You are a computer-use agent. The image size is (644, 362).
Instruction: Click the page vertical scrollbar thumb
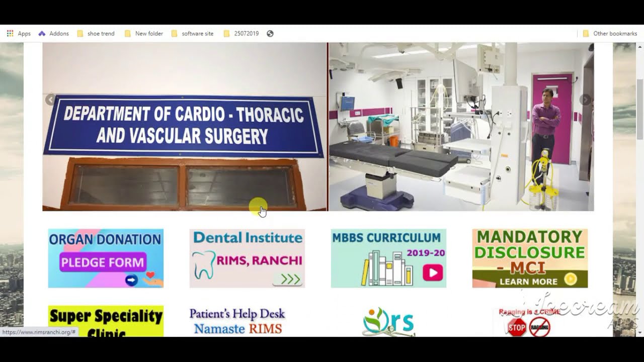640,109
